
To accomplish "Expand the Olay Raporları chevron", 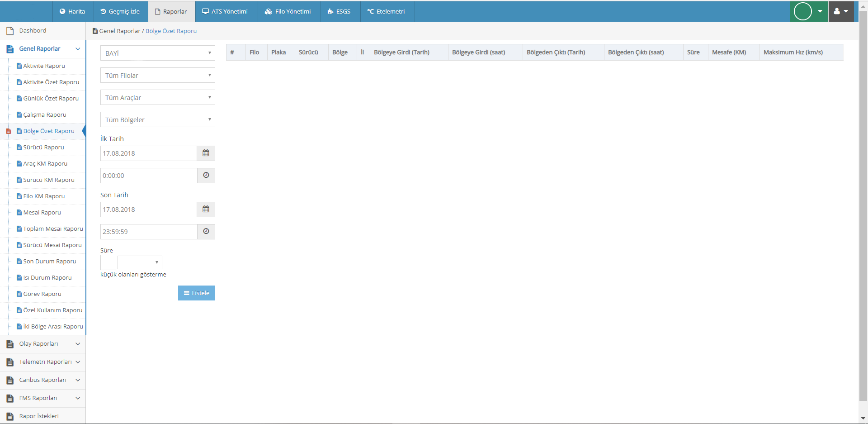I will 78,344.
